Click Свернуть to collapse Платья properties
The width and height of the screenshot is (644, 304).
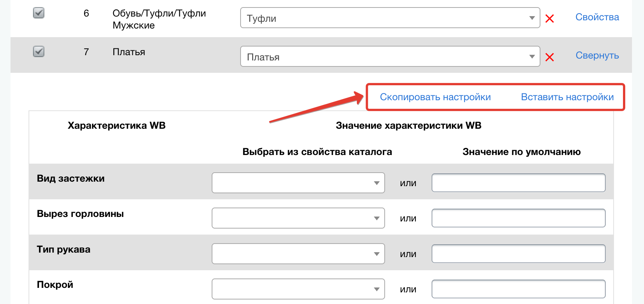click(x=597, y=56)
